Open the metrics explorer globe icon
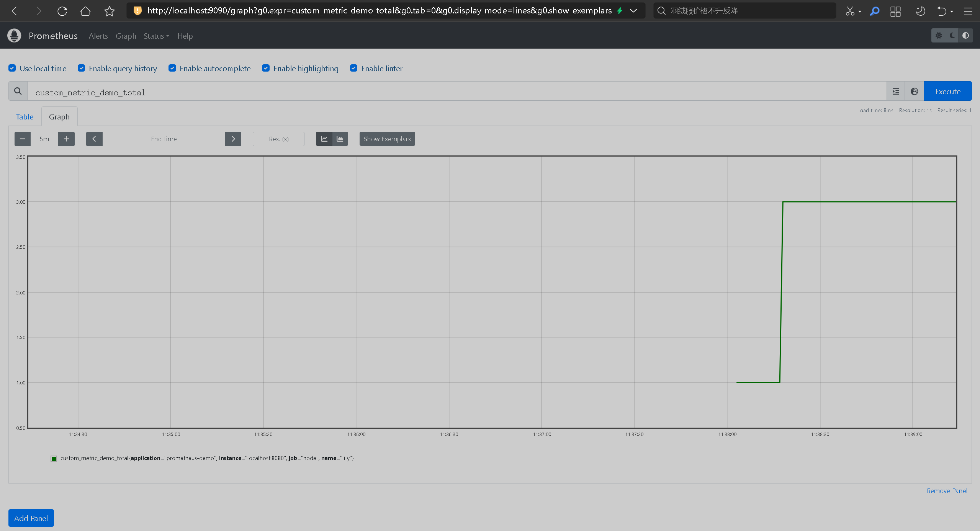Viewport: 980px width, 531px height. click(x=914, y=91)
